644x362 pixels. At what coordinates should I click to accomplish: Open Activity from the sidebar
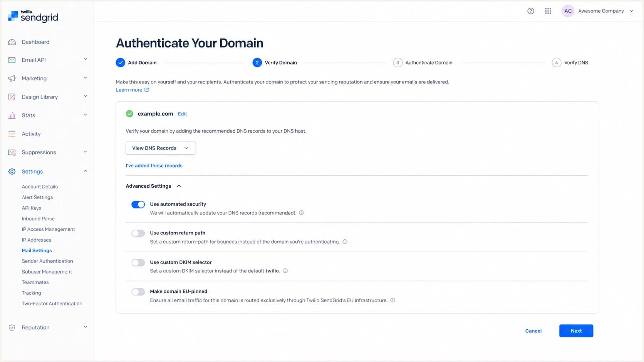tap(31, 134)
